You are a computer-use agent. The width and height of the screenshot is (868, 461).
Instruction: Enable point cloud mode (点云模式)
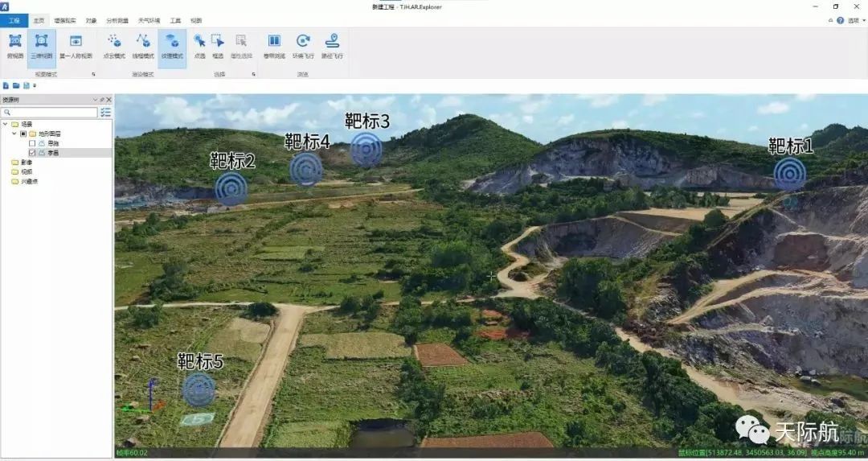point(114,45)
